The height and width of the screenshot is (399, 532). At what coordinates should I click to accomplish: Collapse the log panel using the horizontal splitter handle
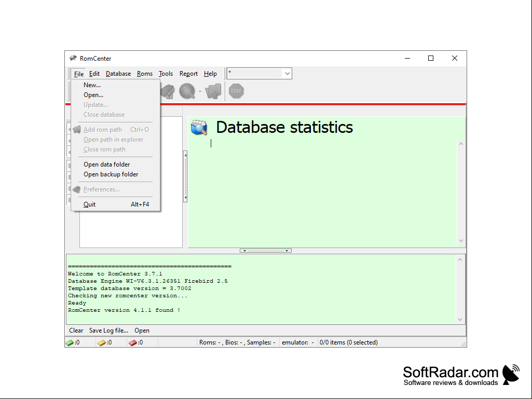(x=266, y=251)
